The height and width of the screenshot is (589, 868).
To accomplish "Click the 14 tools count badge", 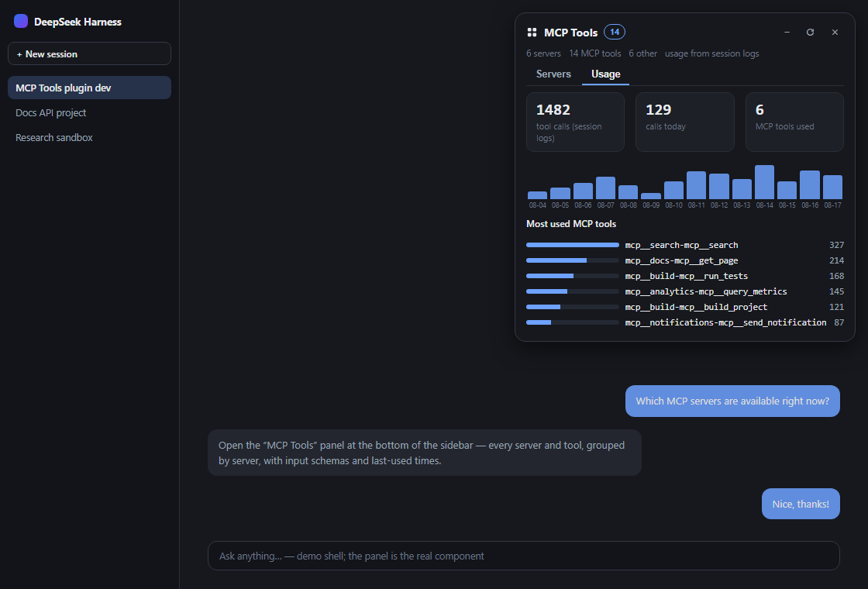I will coord(615,32).
